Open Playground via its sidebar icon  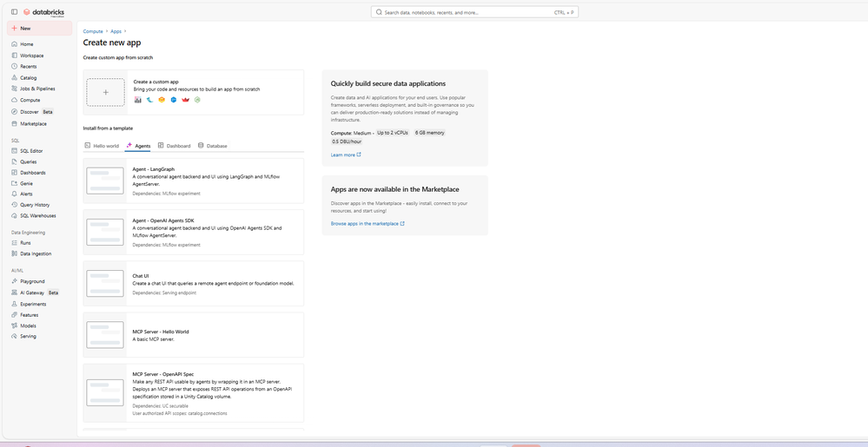[15, 281]
